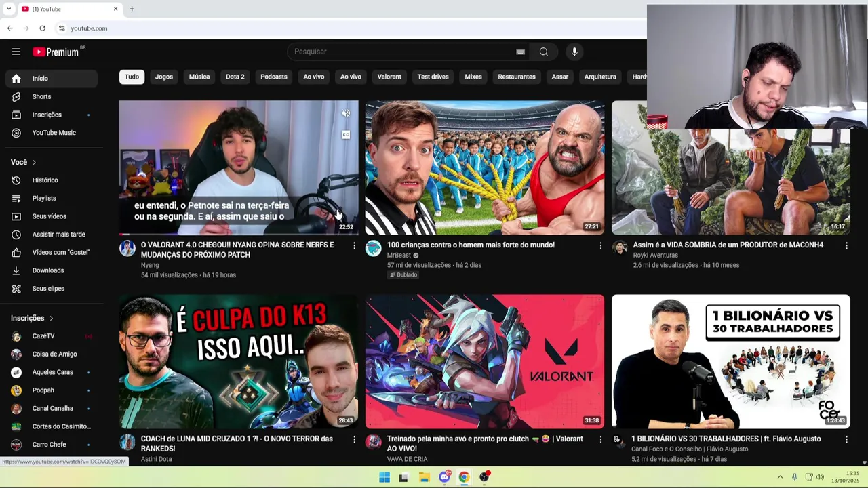Select the Música filter chip
Image resolution: width=868 pixels, height=488 pixels.
(x=199, y=77)
